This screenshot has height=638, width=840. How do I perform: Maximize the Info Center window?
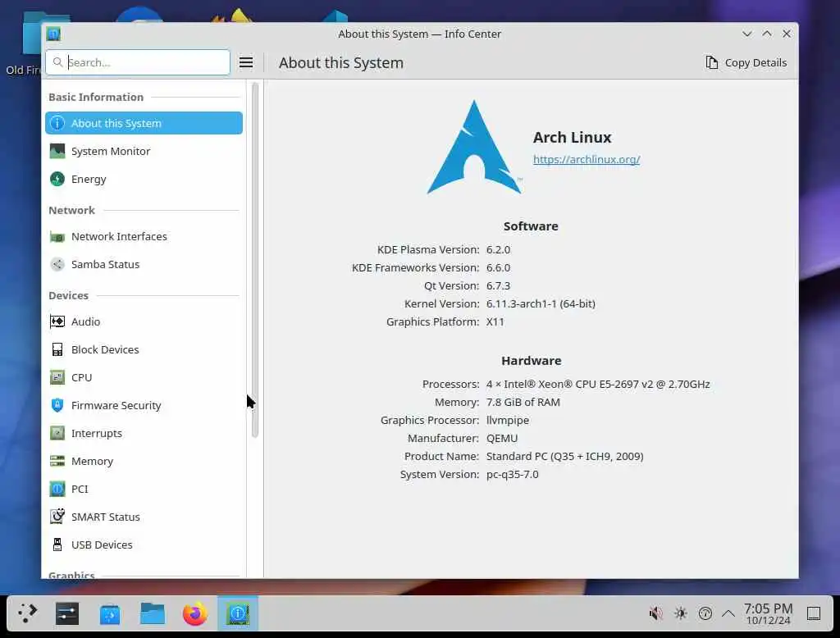point(767,34)
